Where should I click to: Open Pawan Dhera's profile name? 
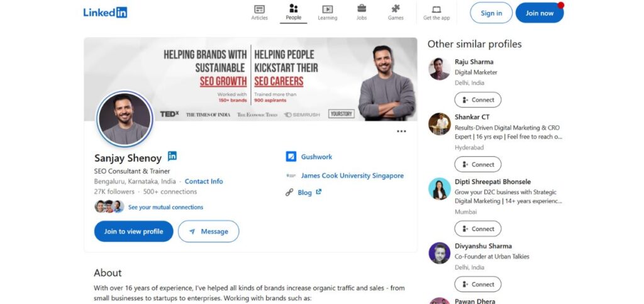tap(475, 301)
